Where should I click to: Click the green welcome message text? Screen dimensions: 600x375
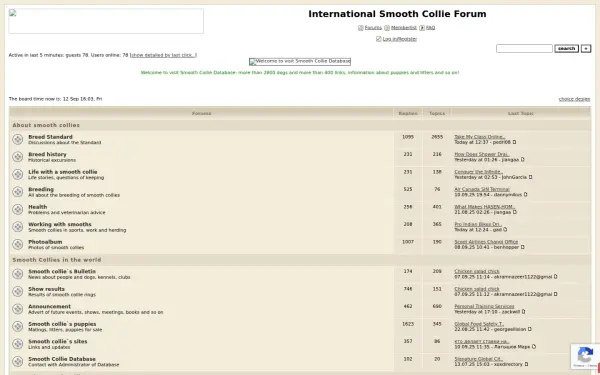(300, 73)
